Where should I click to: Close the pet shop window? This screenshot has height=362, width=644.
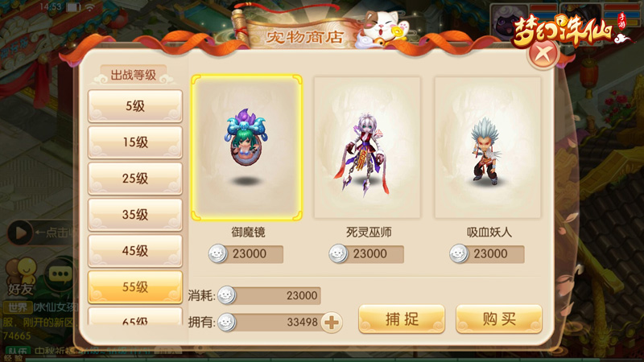pyautogui.click(x=543, y=53)
